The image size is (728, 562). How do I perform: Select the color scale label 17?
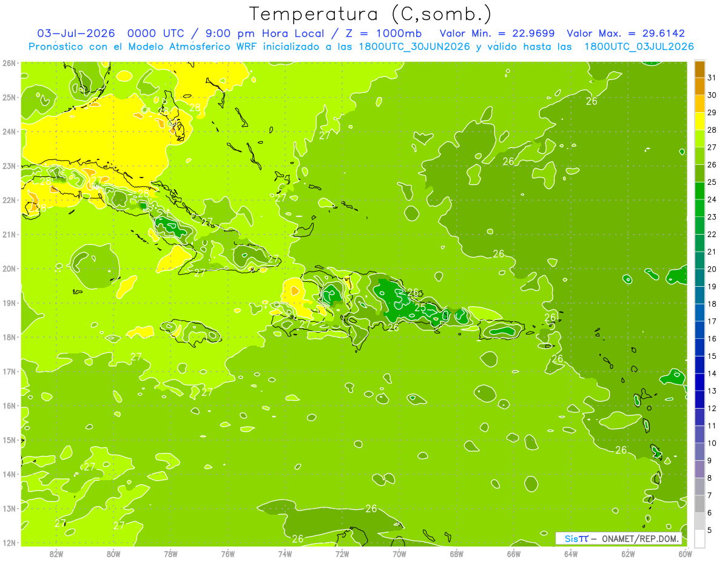(712, 321)
